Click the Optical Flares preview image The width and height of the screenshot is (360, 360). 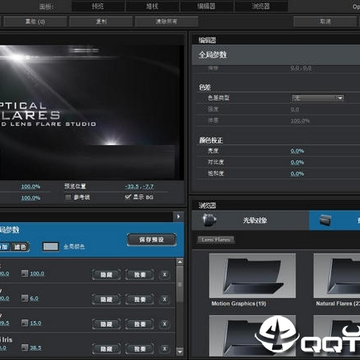click(92, 113)
